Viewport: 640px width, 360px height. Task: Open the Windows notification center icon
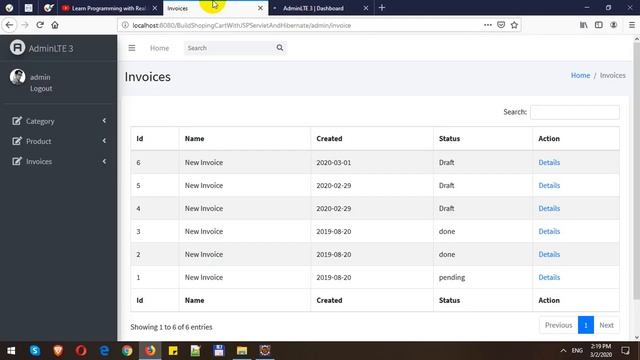pos(625,351)
